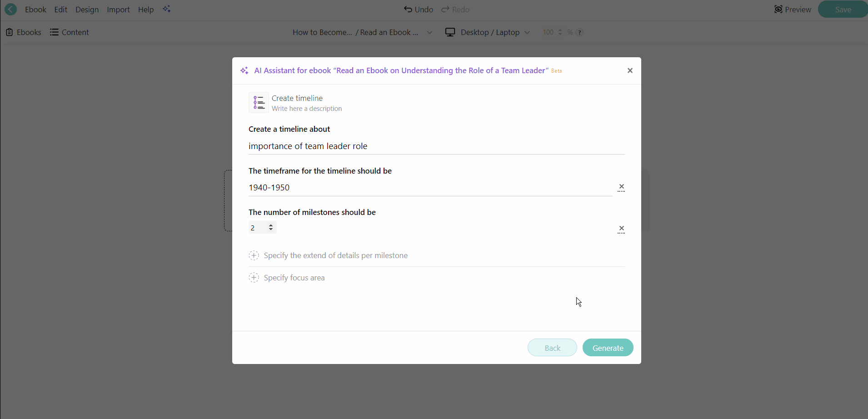Adjust the milestones number stepper arrows

(271, 227)
